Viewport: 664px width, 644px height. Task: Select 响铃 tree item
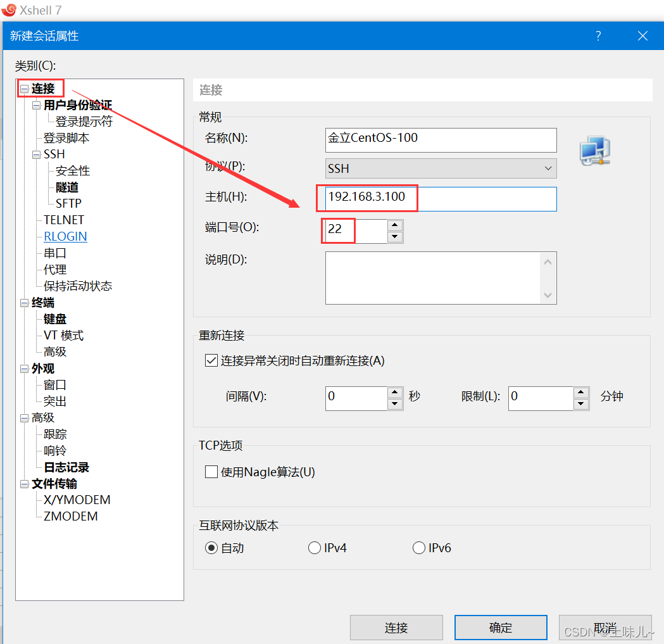click(55, 451)
